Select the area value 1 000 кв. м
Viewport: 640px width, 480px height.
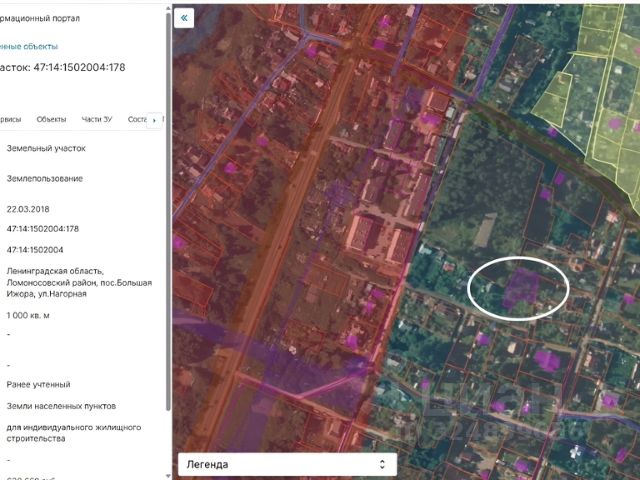[x=28, y=315]
